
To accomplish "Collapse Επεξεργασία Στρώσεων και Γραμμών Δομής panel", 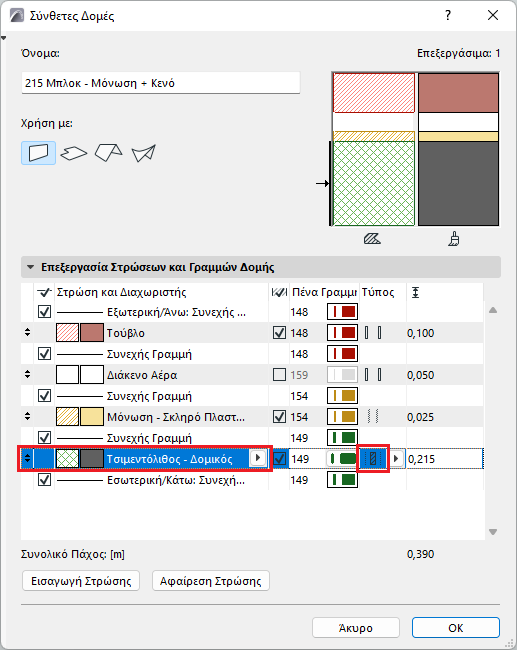I will point(30,267).
